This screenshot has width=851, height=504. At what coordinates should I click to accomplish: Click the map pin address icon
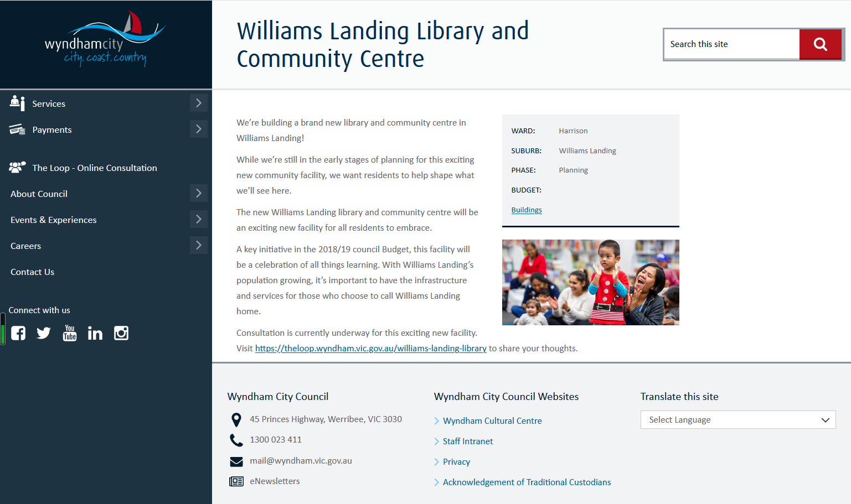[x=236, y=420]
